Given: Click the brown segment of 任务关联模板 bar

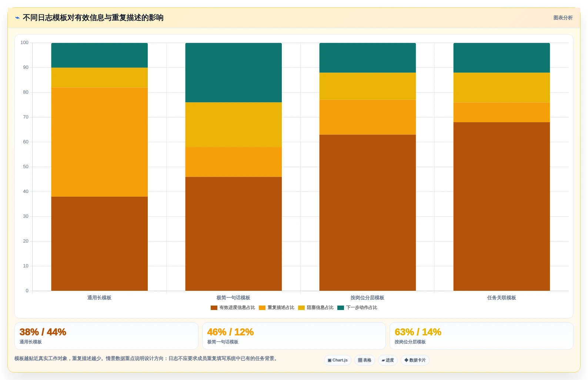Looking at the screenshot, I should pos(501,207).
